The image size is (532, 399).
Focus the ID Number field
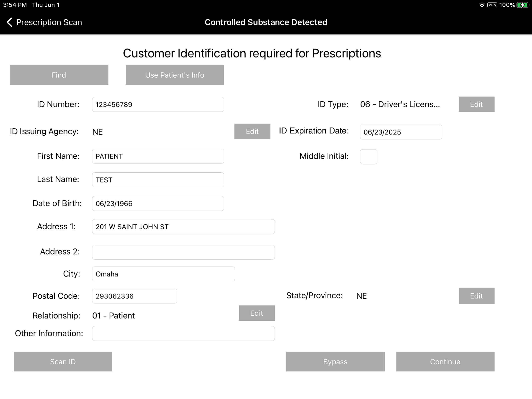click(x=158, y=104)
